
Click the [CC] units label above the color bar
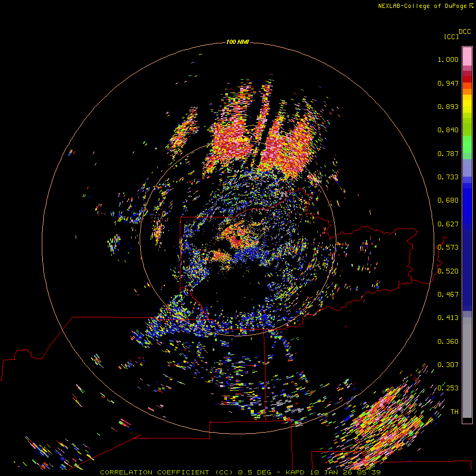451,36
